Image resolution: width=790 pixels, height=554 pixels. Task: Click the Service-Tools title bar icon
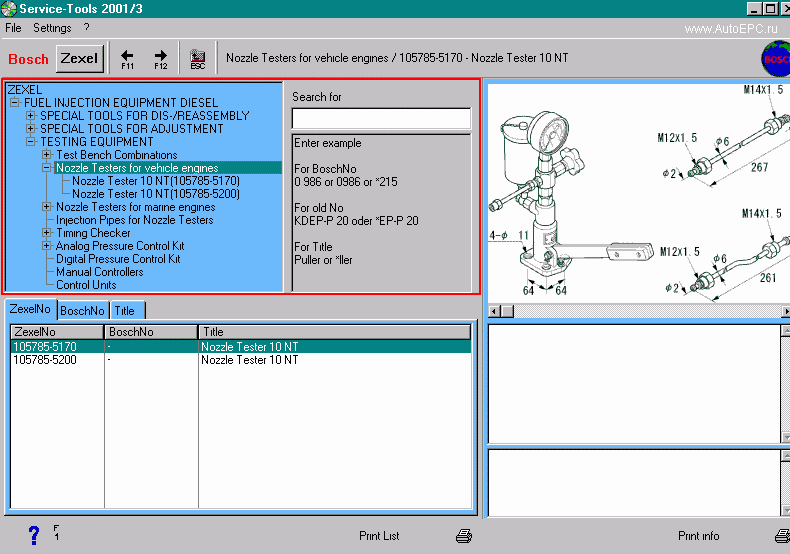(x=9, y=9)
